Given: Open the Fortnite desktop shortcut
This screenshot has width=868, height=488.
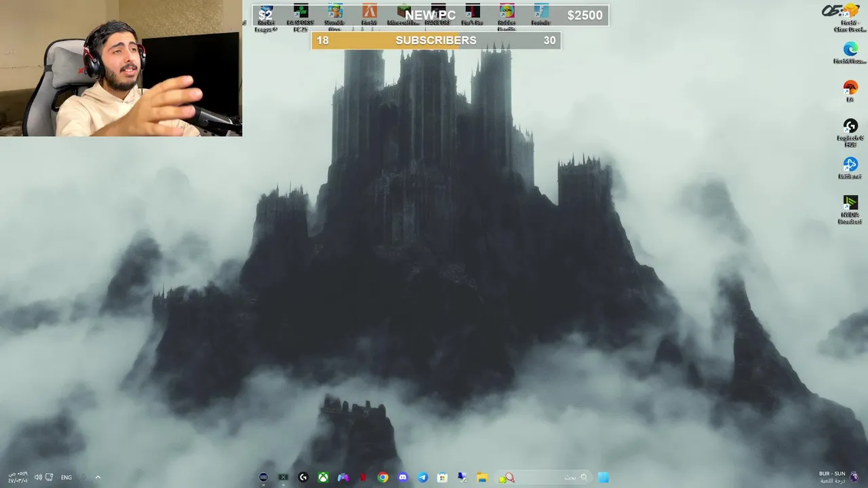Looking at the screenshot, I should [541, 16].
